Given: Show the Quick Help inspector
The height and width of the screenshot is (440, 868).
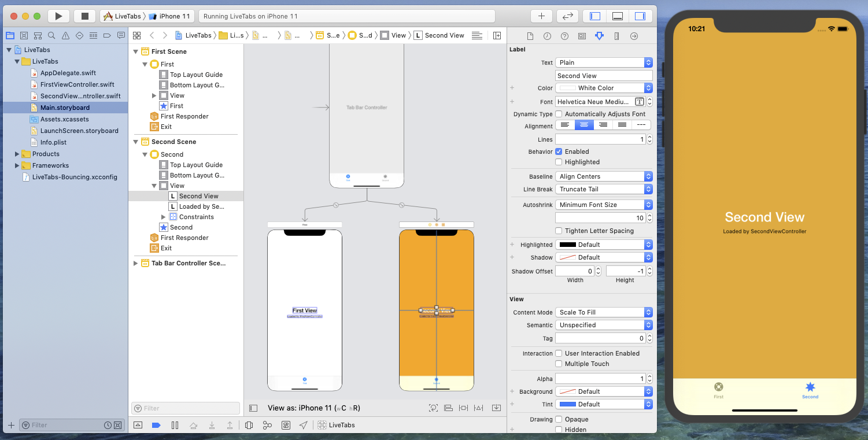Looking at the screenshot, I should (x=564, y=36).
